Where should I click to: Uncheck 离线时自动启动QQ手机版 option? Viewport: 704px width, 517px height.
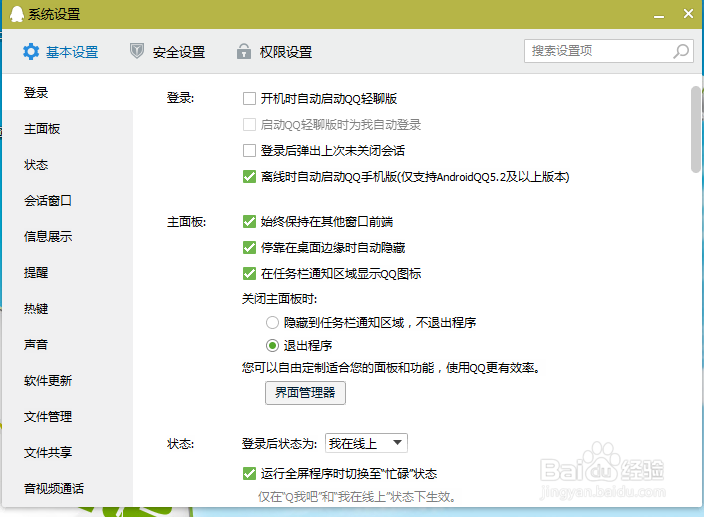click(249, 176)
